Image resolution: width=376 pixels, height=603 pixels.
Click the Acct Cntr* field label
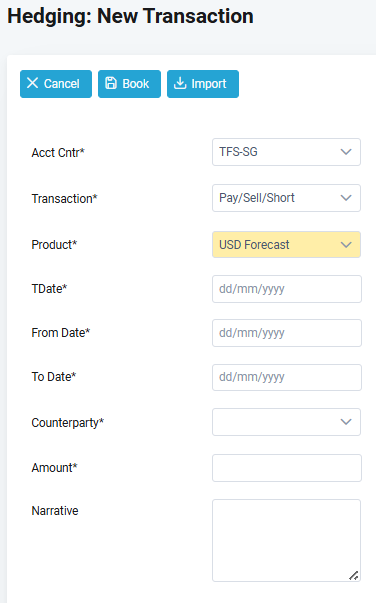(x=58, y=153)
